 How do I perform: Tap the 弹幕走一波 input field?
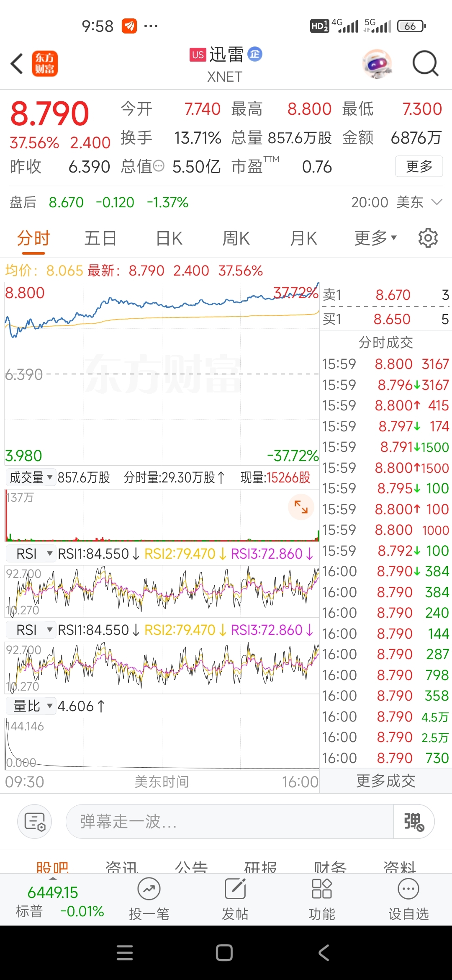pos(230,821)
